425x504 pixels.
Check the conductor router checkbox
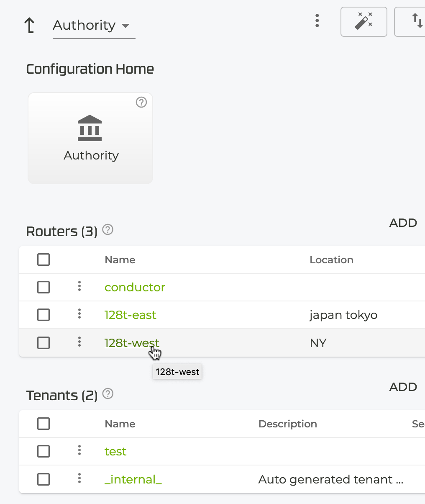[x=44, y=287]
